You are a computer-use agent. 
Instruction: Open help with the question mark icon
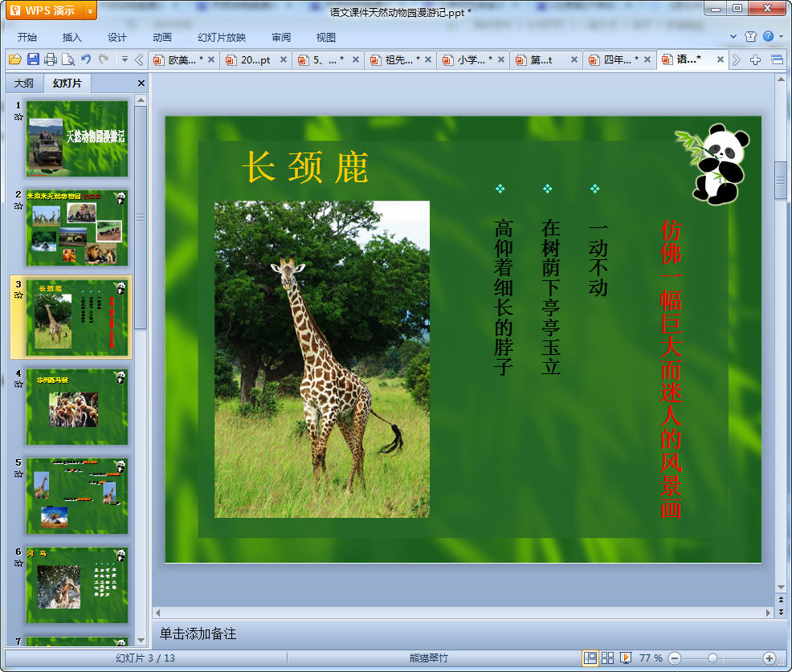click(768, 36)
